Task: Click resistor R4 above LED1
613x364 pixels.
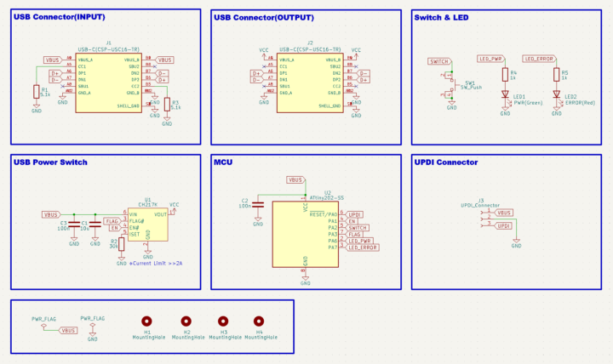Action: click(x=505, y=75)
